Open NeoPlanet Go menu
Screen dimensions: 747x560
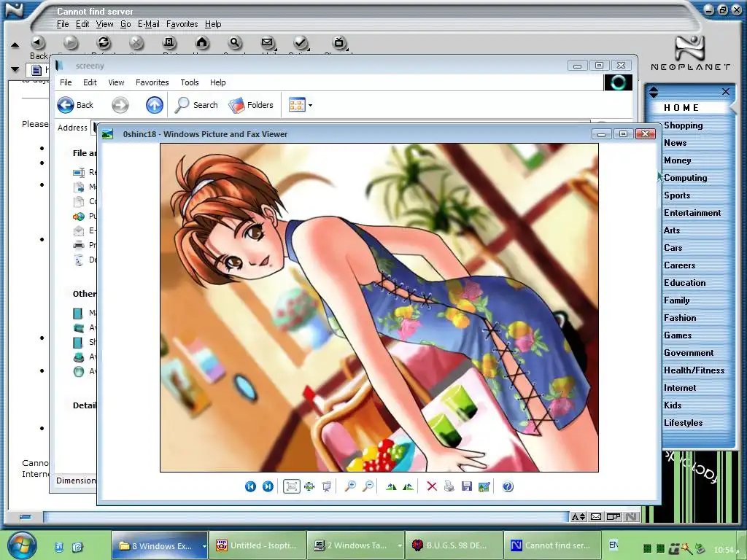(125, 24)
